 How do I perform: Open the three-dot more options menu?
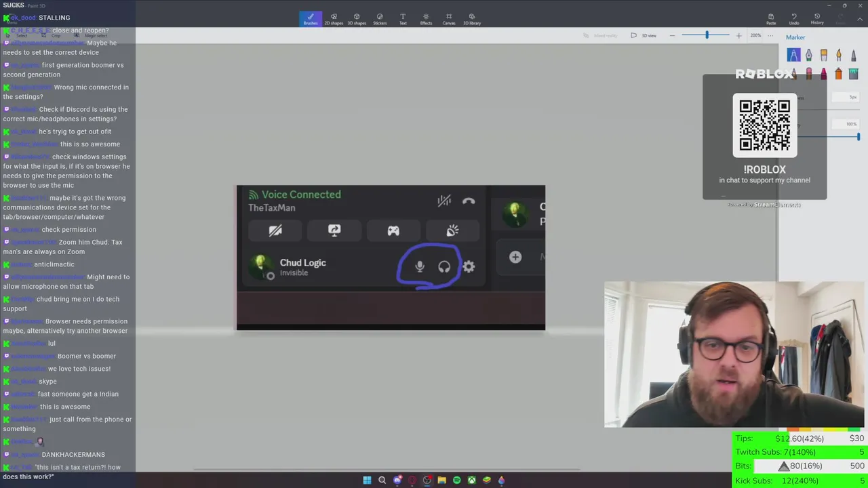click(x=770, y=35)
